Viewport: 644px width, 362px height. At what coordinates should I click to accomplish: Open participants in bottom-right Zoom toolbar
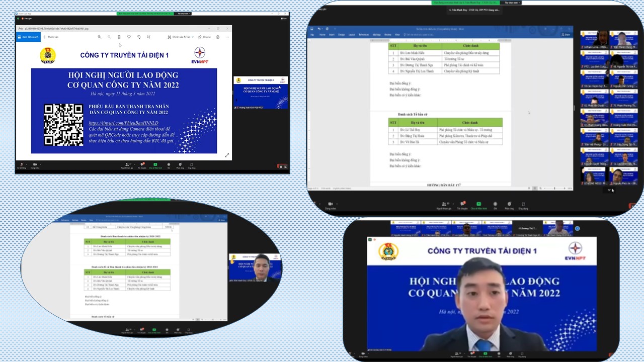[457, 354]
